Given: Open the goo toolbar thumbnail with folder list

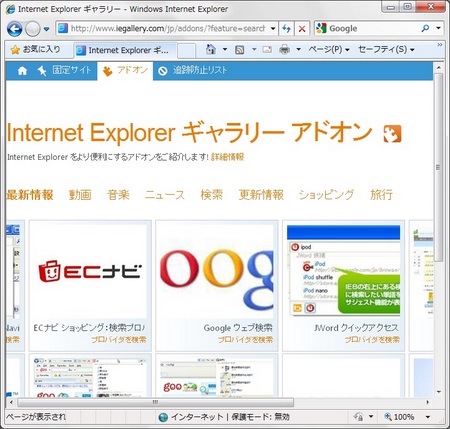Looking at the screenshot, I should pos(90,377).
